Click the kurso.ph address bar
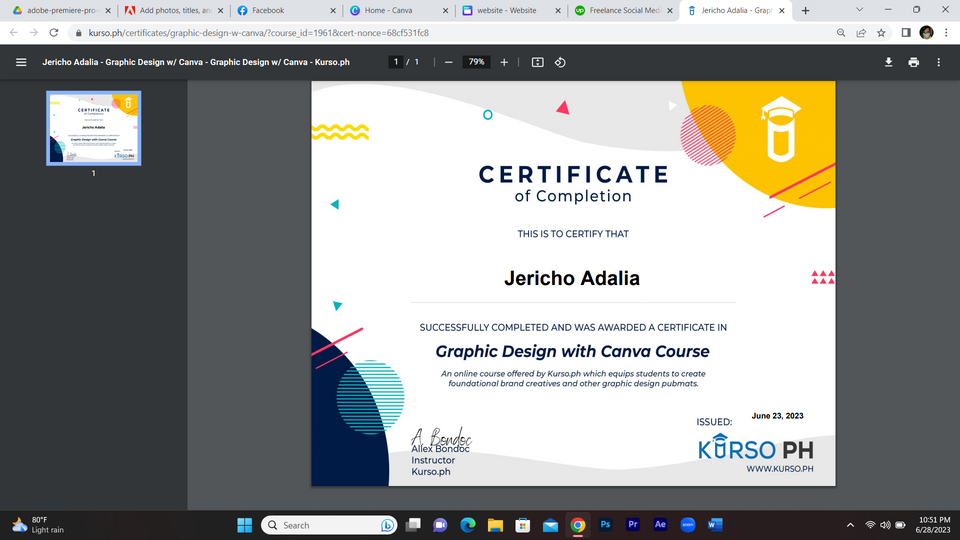 [400, 32]
